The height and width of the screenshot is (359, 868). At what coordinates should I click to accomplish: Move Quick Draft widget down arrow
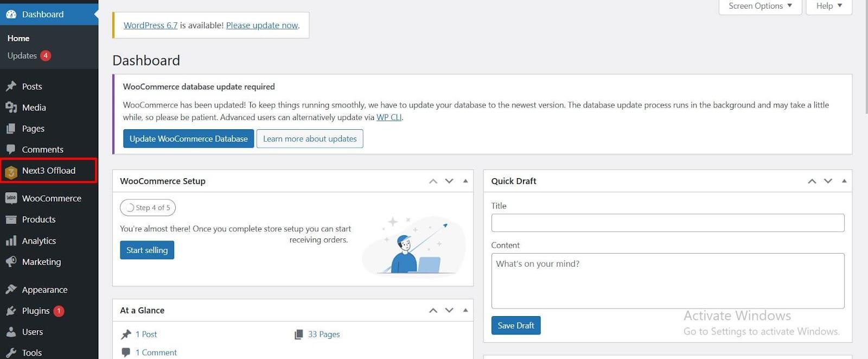point(828,181)
